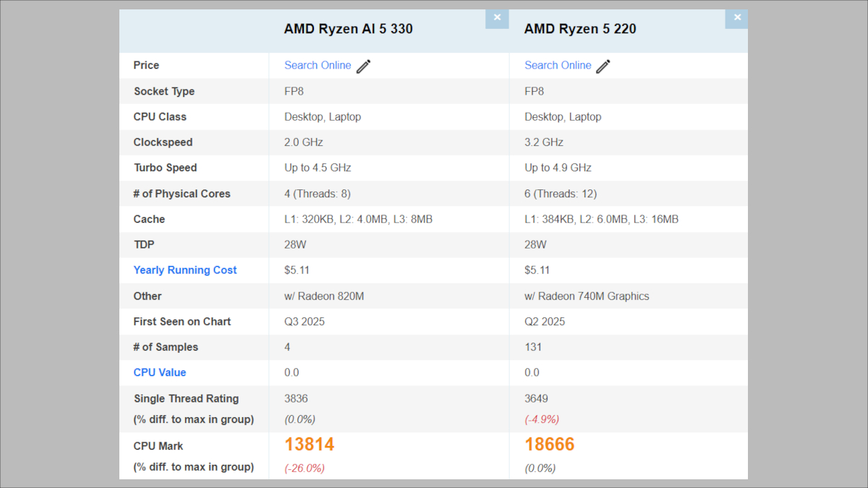Click the Clockspeed row label

(163, 142)
